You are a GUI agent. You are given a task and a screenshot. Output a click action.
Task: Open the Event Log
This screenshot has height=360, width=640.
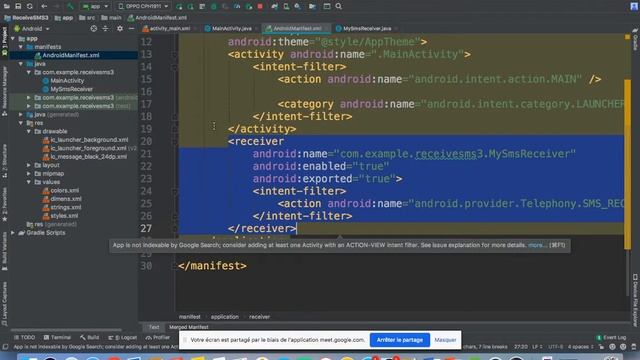pos(611,338)
